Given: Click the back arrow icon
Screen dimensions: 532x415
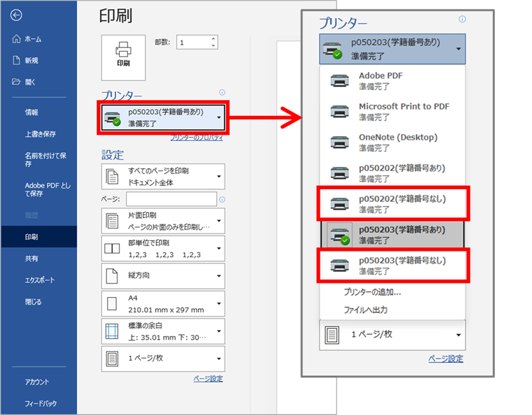Looking at the screenshot, I should pyautogui.click(x=17, y=15).
